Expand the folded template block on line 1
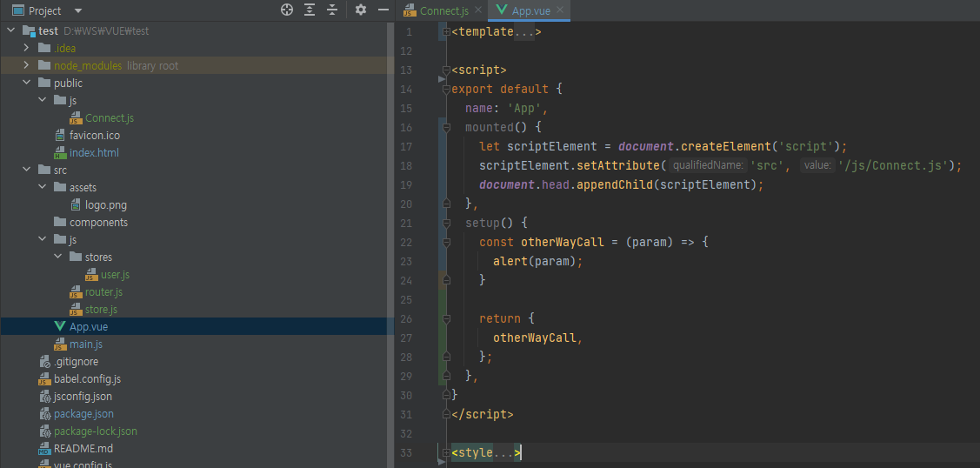980x468 pixels. pos(446,32)
